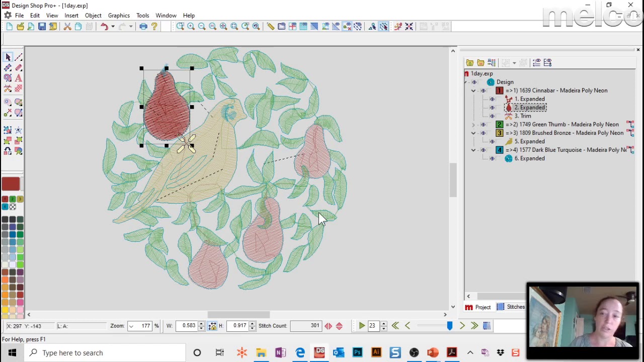Open the Graphics menu

tap(119, 16)
